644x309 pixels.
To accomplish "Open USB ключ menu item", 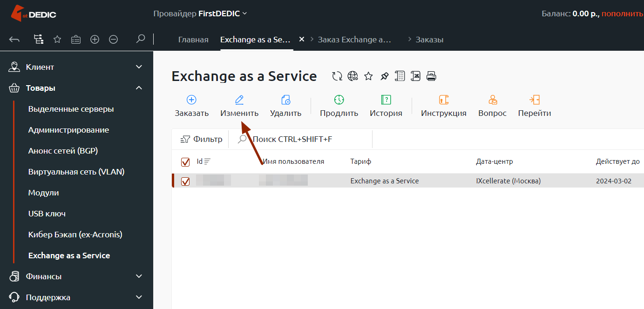I will pyautogui.click(x=47, y=214).
